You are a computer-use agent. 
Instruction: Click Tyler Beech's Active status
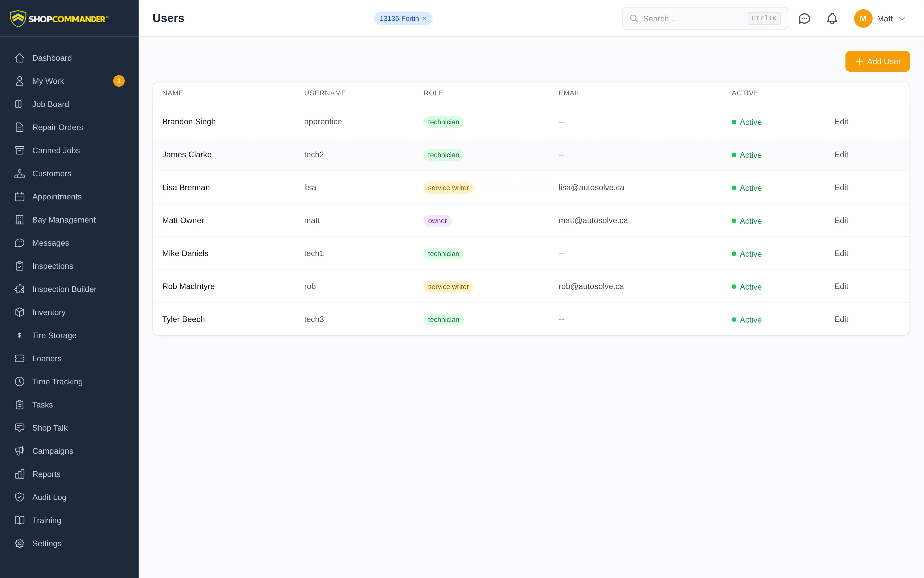tap(746, 320)
